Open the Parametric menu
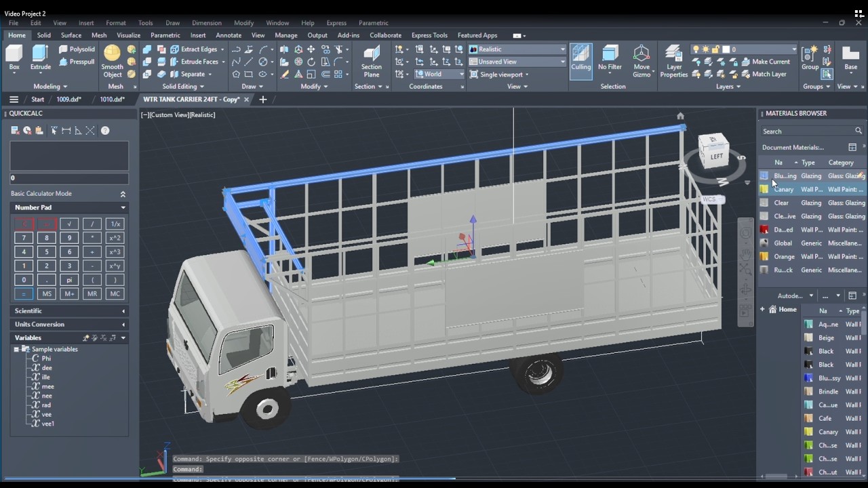The width and height of the screenshot is (868, 488). (373, 23)
